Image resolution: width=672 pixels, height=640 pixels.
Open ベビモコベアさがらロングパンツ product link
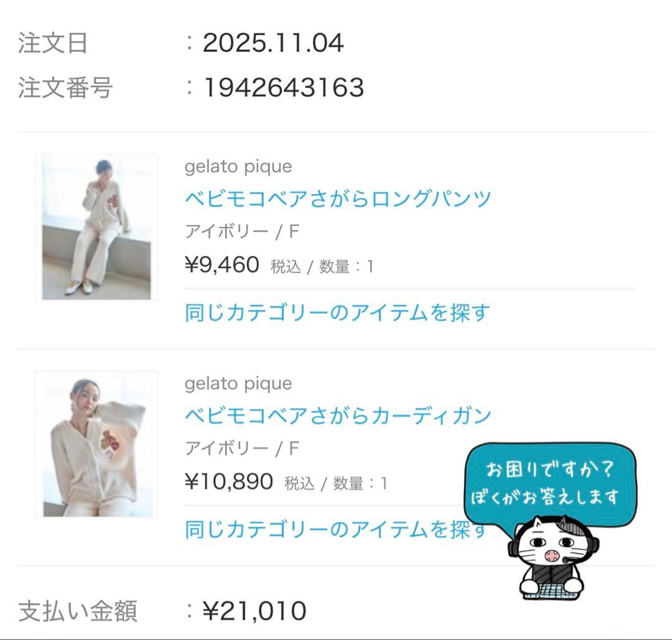[338, 198]
